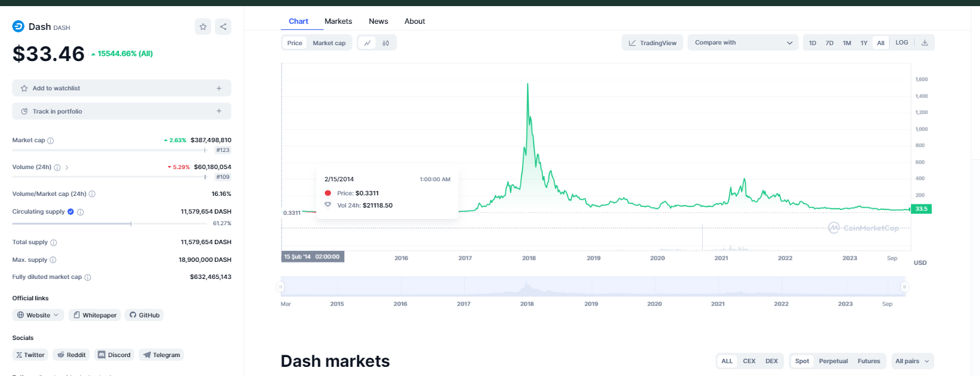
Task: Select the 1Y time range
Action: click(x=863, y=43)
